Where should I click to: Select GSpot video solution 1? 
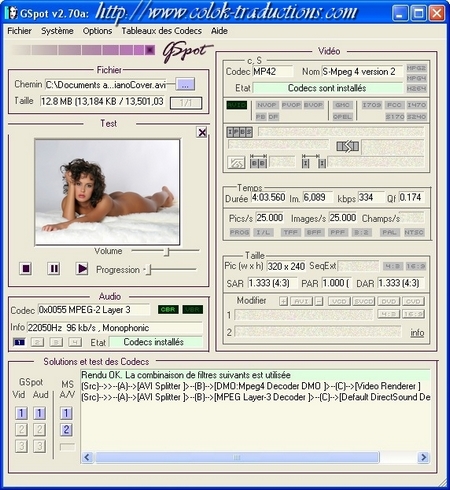pos(21,413)
